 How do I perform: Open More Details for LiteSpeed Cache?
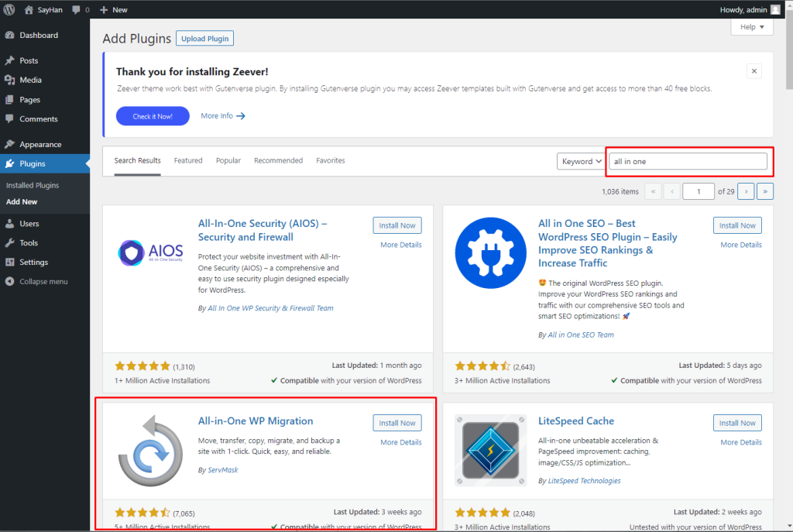pos(741,442)
